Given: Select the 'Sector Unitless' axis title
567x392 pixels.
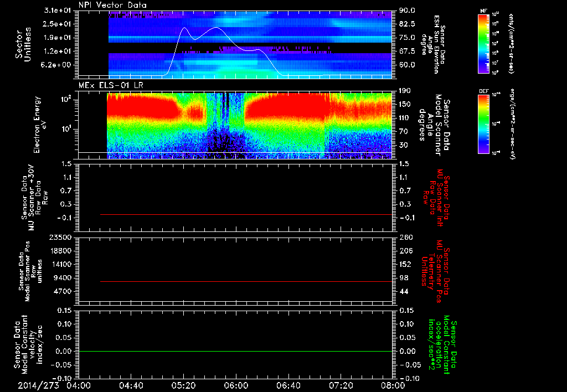Looking at the screenshot, I should (23, 44).
